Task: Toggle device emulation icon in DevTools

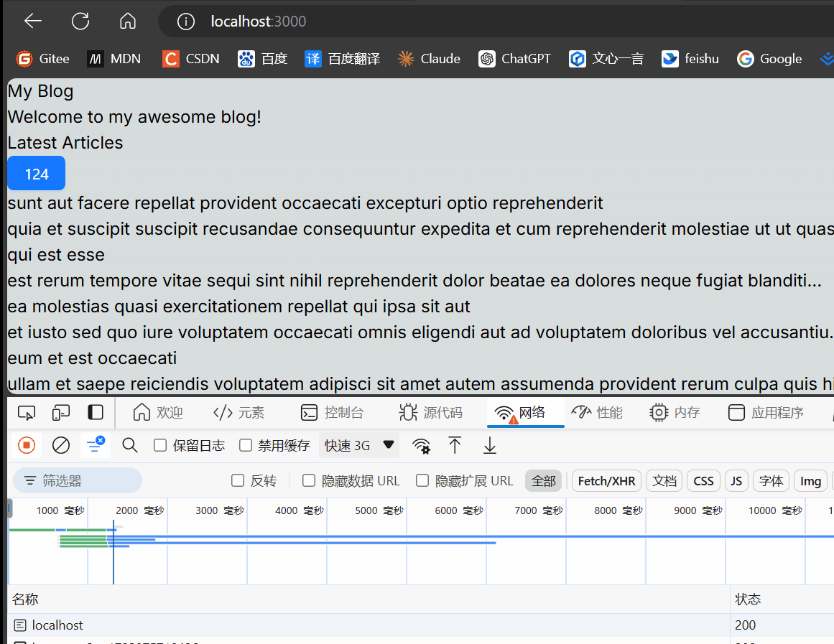Action: click(x=61, y=413)
